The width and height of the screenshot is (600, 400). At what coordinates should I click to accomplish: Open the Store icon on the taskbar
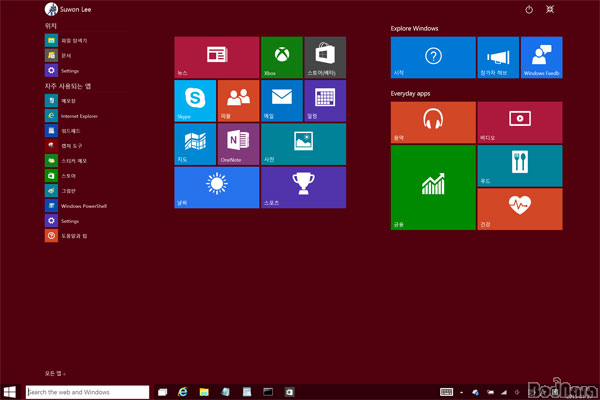pyautogui.click(x=289, y=392)
